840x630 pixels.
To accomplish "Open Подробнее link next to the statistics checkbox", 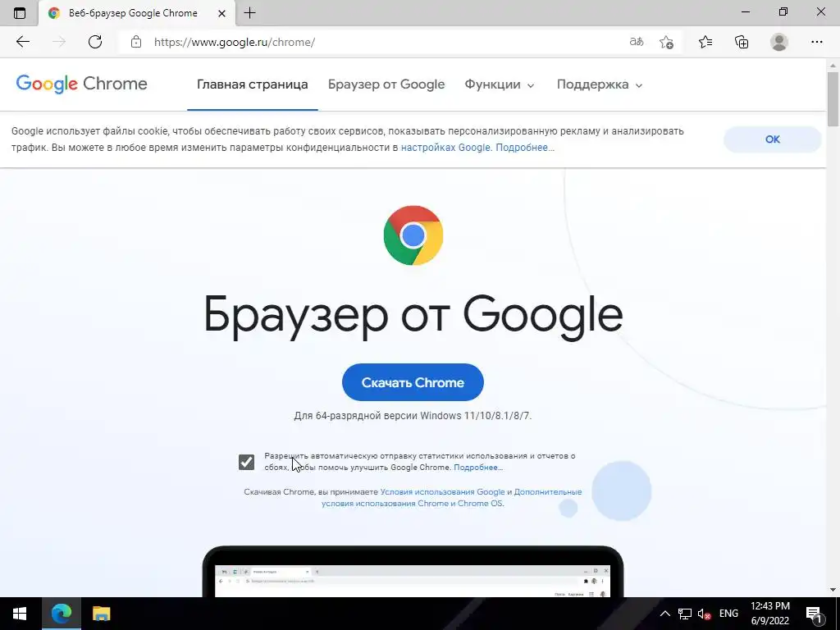I will [x=478, y=468].
